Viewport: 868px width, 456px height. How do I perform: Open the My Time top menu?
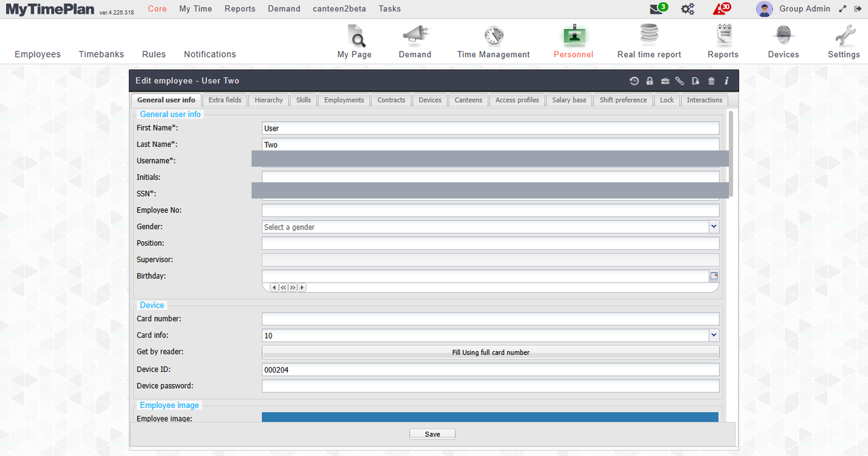pyautogui.click(x=196, y=9)
